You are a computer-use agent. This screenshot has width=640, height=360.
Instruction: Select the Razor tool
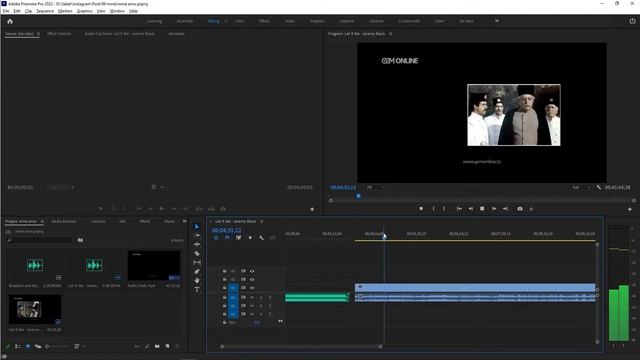197,253
